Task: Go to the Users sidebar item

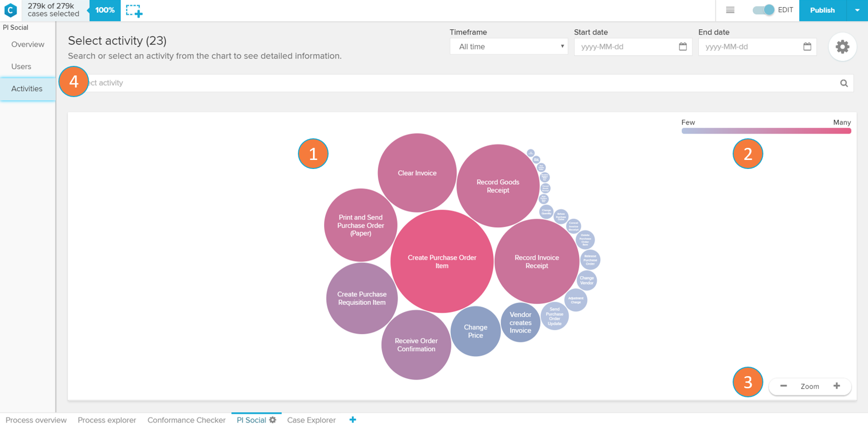Action: tap(21, 66)
